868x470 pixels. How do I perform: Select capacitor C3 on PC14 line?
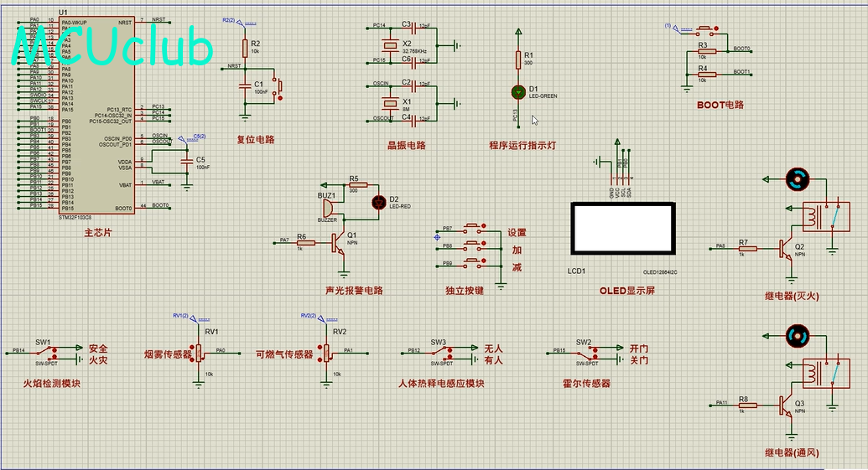pos(413,28)
